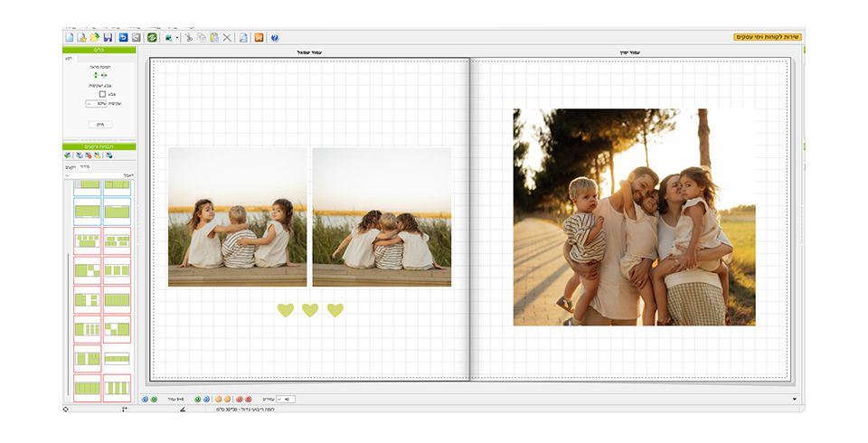Click green page button right of page label
The width and height of the screenshot is (868, 443).
click(198, 400)
